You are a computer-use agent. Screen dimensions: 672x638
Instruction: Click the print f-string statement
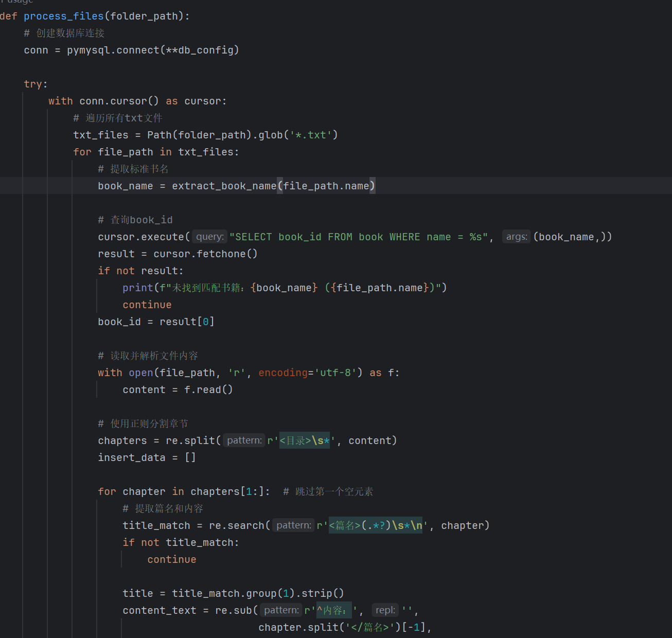click(285, 288)
